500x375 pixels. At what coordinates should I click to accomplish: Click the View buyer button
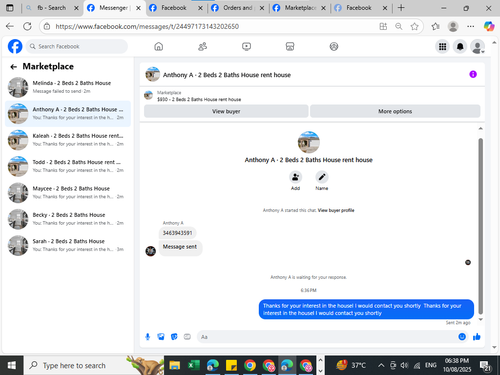(x=226, y=111)
